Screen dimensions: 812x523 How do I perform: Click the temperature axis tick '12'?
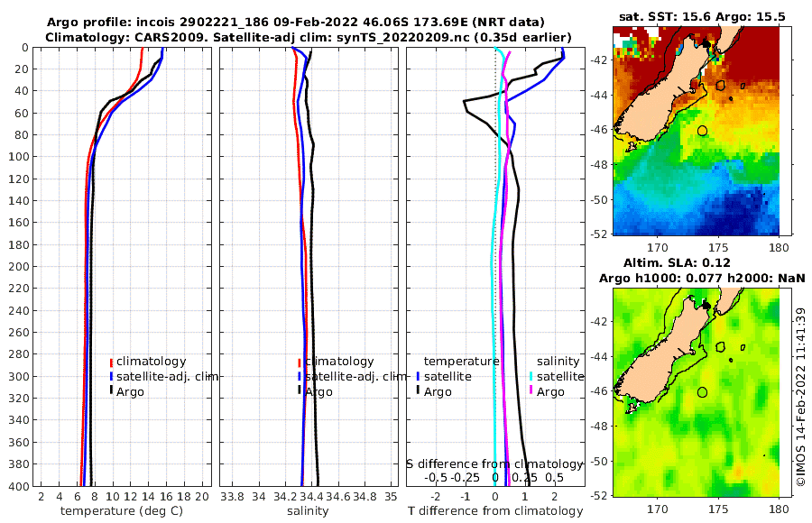[x=131, y=497]
